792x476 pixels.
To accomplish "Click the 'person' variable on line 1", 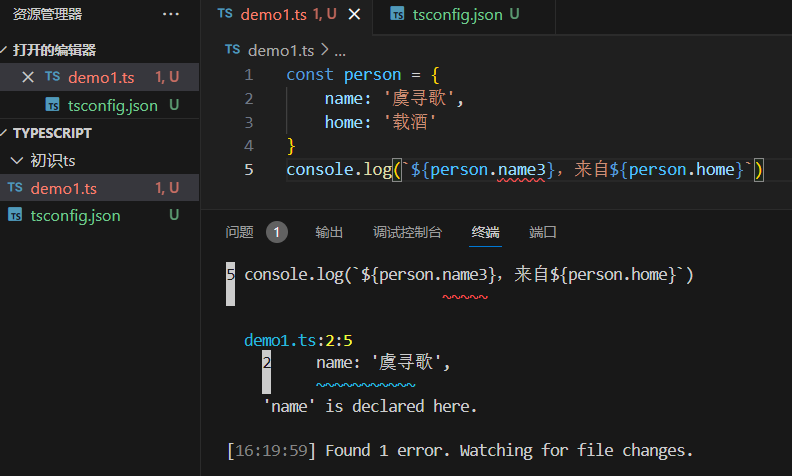I will (372, 75).
